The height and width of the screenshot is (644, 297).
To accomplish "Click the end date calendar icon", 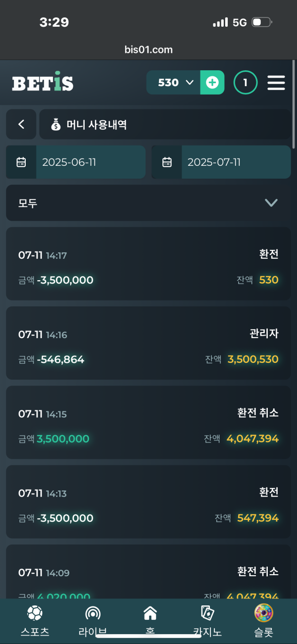I will 167,162.
